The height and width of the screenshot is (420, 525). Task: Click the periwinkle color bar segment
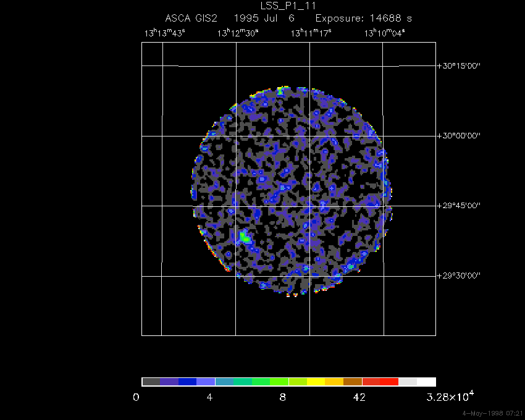point(206,382)
